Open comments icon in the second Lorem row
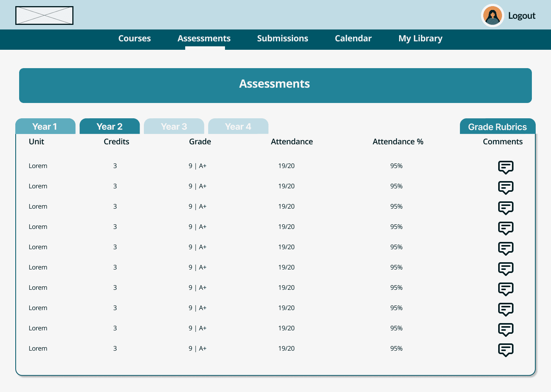This screenshot has height=392, width=551. click(505, 188)
